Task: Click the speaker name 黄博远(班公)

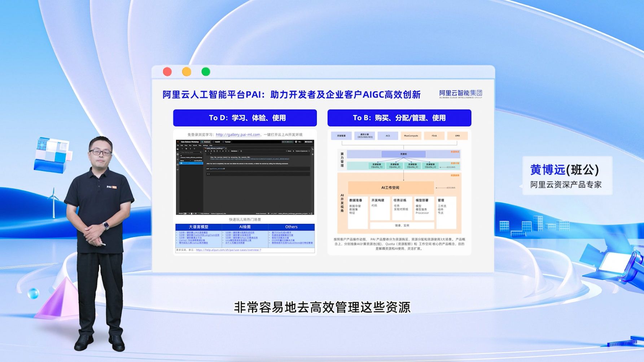Action: click(564, 169)
